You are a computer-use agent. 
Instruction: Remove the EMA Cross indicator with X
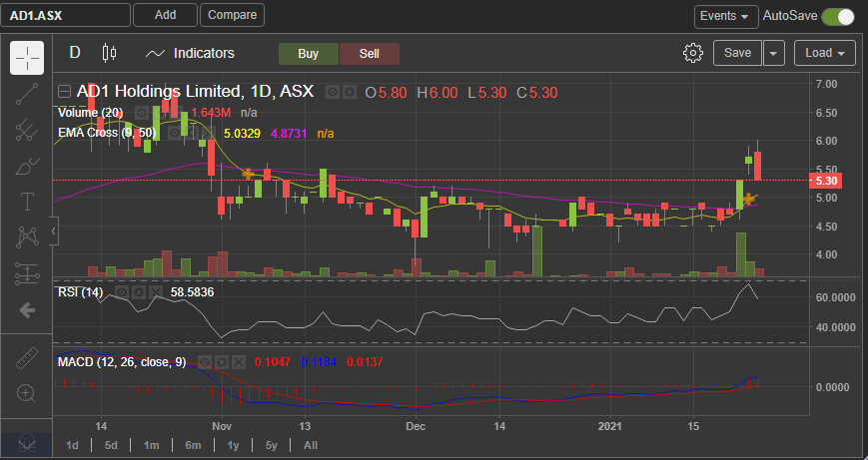(209, 133)
